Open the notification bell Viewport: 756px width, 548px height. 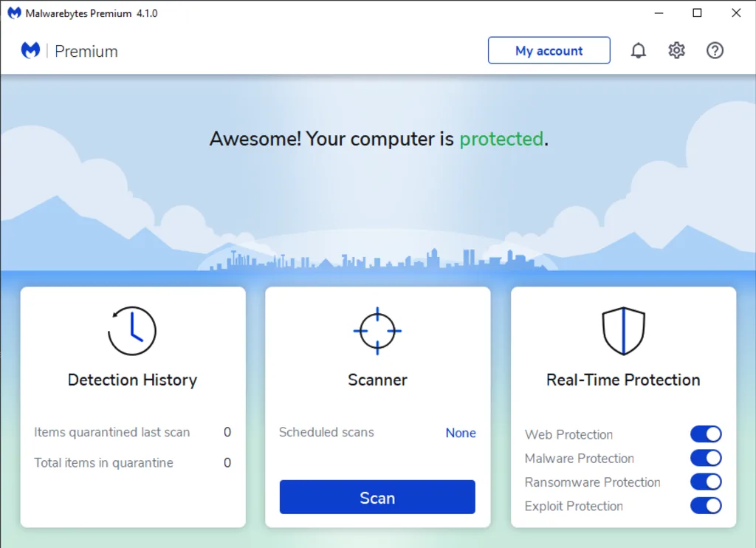pyautogui.click(x=639, y=50)
